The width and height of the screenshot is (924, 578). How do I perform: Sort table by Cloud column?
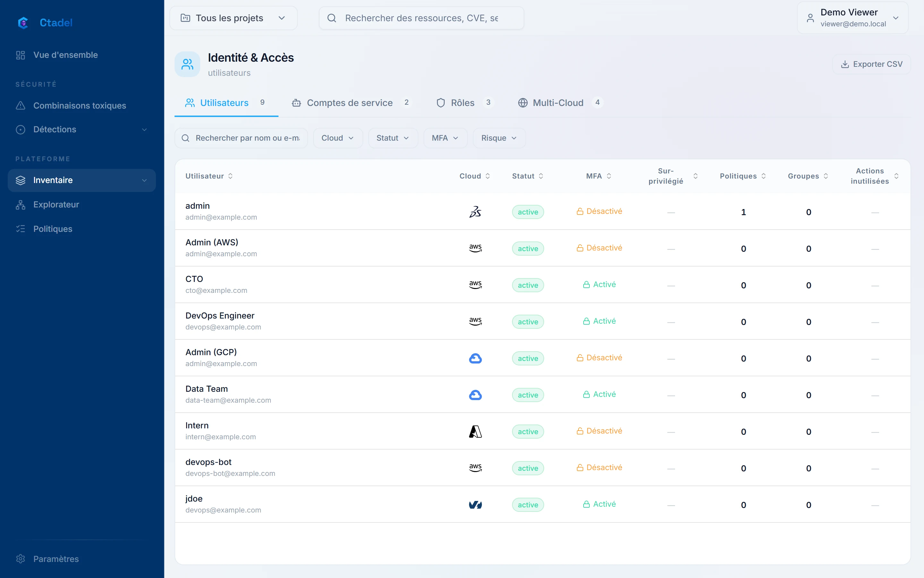click(x=475, y=176)
